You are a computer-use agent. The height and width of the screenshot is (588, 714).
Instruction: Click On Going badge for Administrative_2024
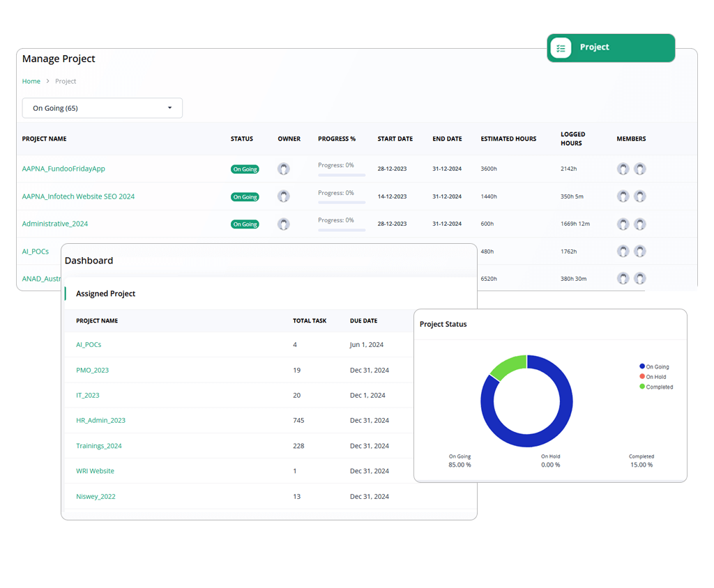click(x=245, y=224)
